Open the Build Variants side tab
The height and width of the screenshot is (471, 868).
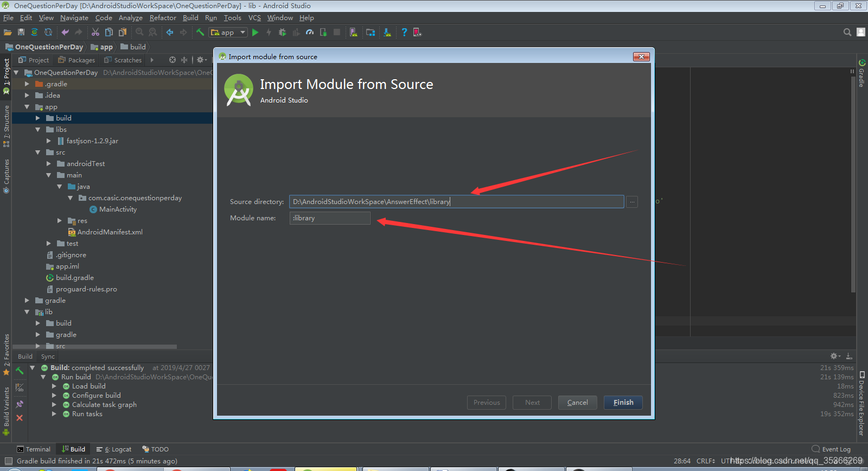pos(7,411)
